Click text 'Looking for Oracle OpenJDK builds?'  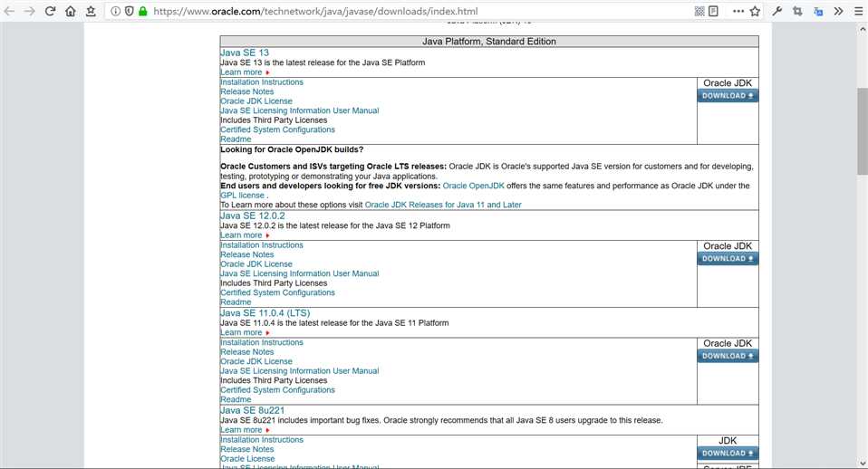pos(292,149)
